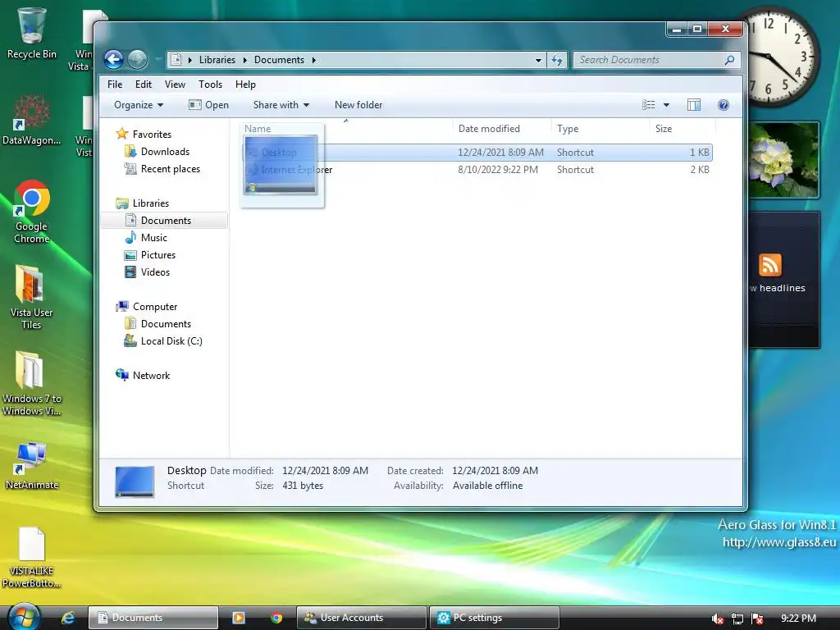Sort by the Size column header
The width and height of the screenshot is (840, 630).
682,129
